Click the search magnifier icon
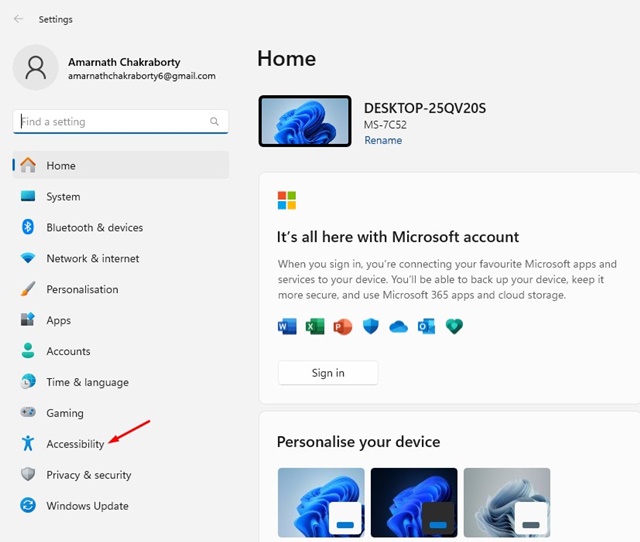This screenshot has width=640, height=542. point(214,121)
